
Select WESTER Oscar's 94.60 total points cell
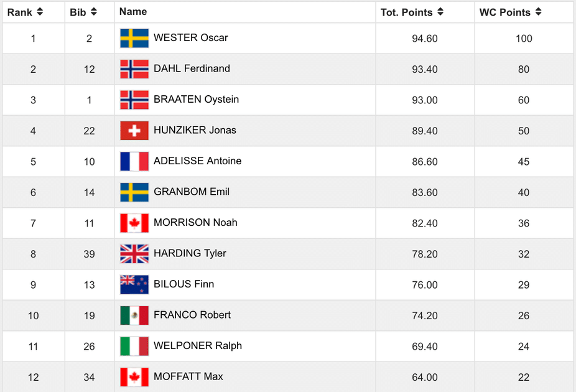pos(425,38)
